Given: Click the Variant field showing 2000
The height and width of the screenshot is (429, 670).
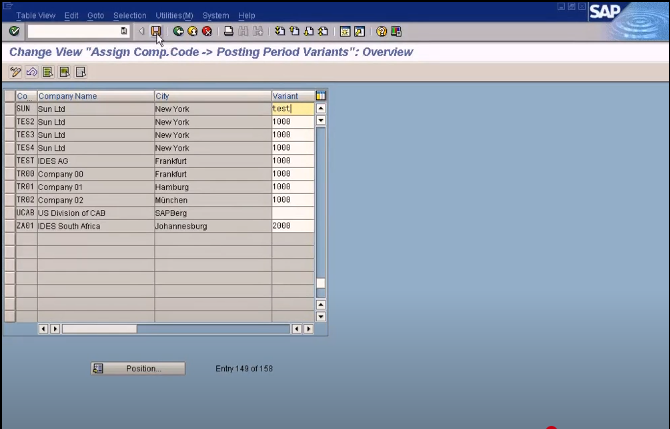Looking at the screenshot, I should (293, 226).
